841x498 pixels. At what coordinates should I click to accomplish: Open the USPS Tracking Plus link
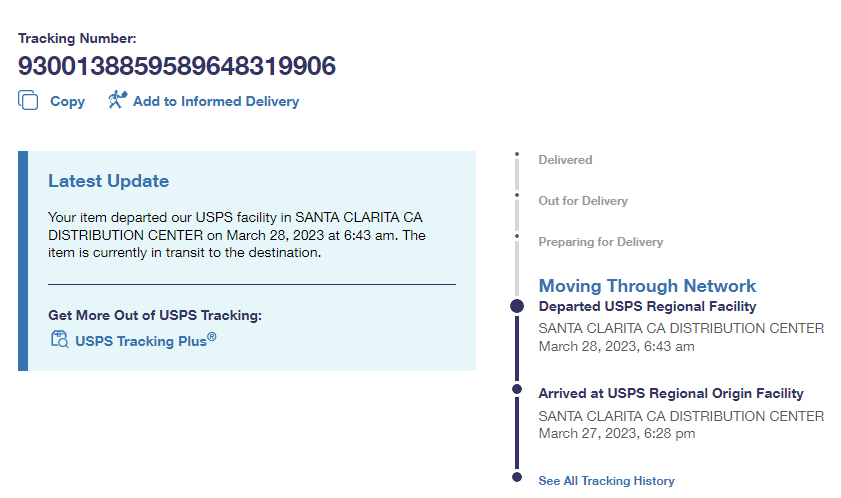(145, 340)
